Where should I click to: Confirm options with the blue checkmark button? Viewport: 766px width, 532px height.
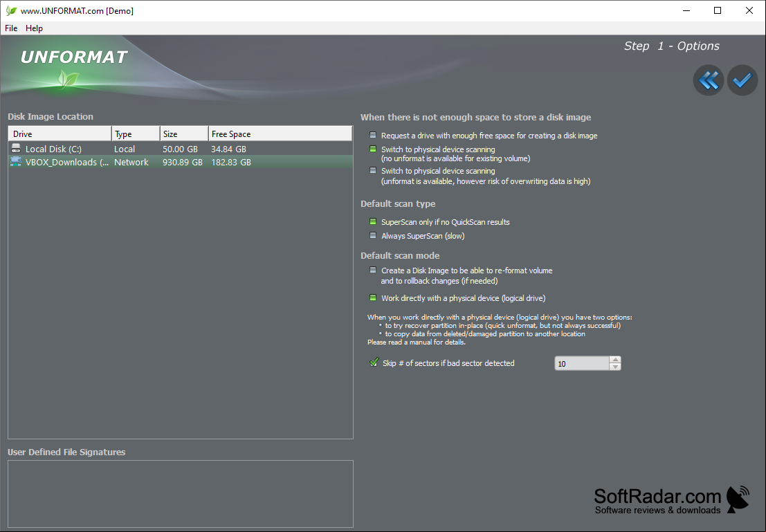pyautogui.click(x=742, y=80)
